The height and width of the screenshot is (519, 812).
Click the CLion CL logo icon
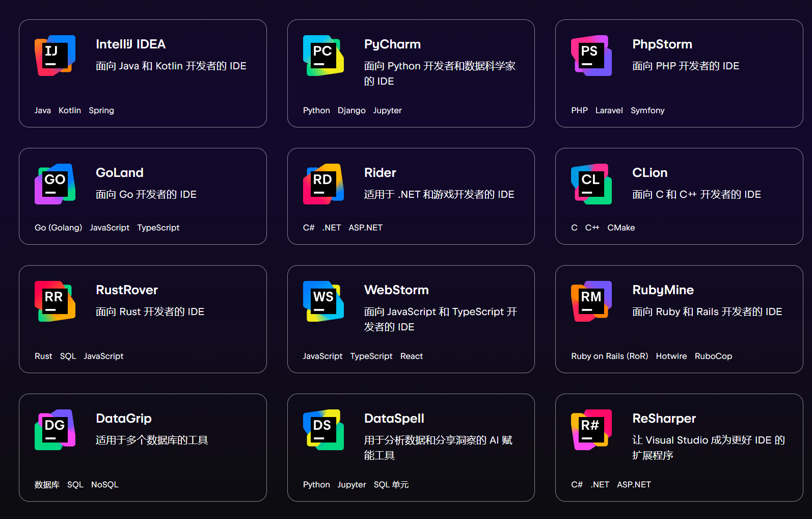[591, 184]
